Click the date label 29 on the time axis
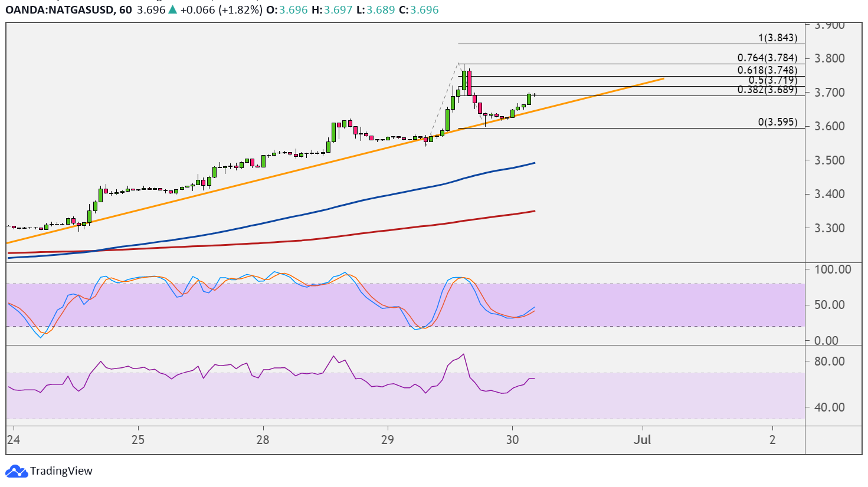The image size is (868, 487). pos(388,440)
